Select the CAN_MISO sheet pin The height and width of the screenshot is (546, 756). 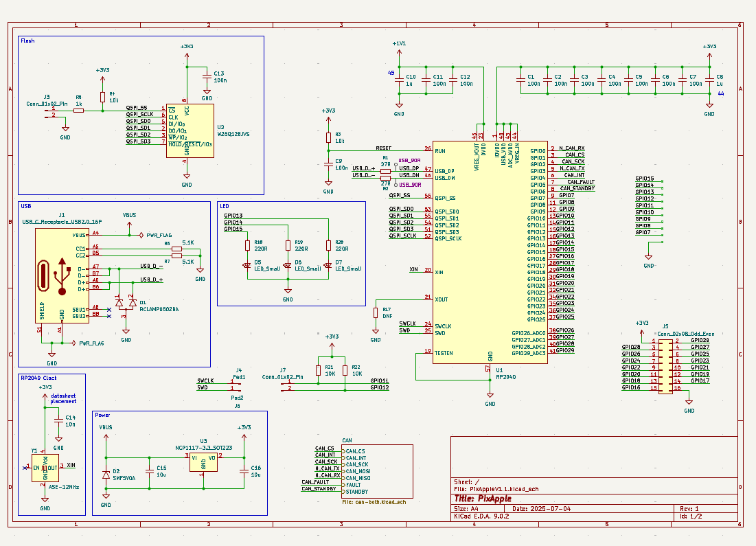click(x=357, y=478)
